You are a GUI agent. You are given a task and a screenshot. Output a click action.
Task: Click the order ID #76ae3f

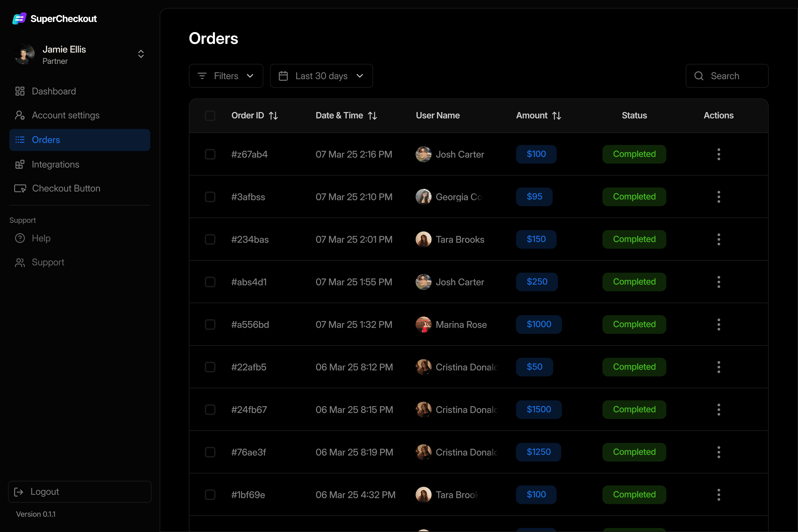click(x=249, y=452)
